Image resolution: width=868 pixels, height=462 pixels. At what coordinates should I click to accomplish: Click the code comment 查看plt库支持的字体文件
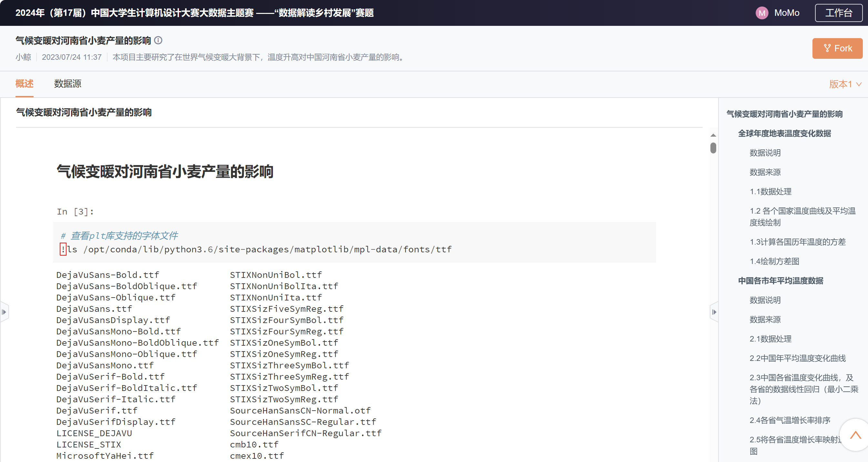pyautogui.click(x=119, y=236)
